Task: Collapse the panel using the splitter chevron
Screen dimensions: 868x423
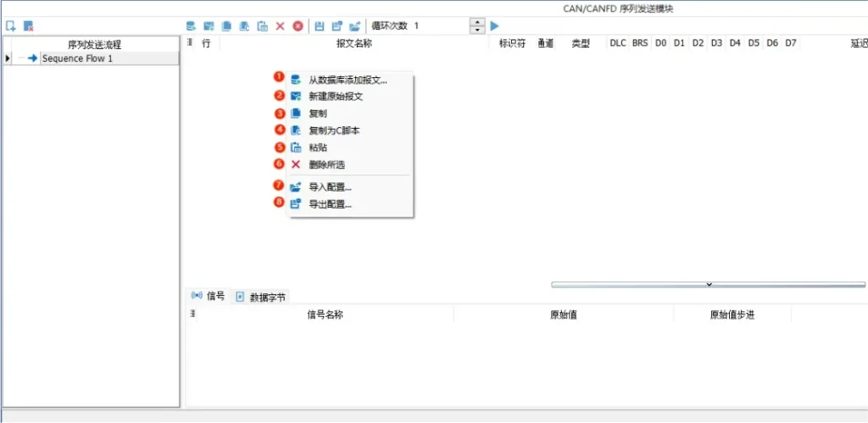Action: coord(709,285)
